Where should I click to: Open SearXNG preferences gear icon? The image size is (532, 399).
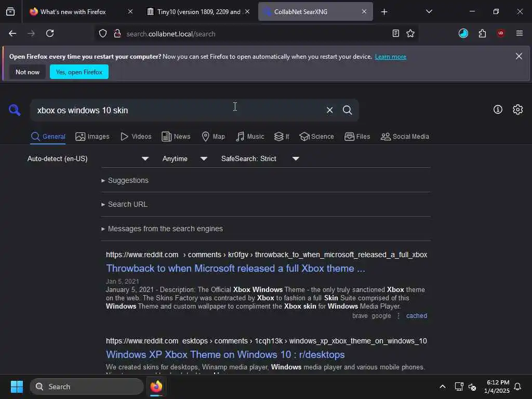518,109
